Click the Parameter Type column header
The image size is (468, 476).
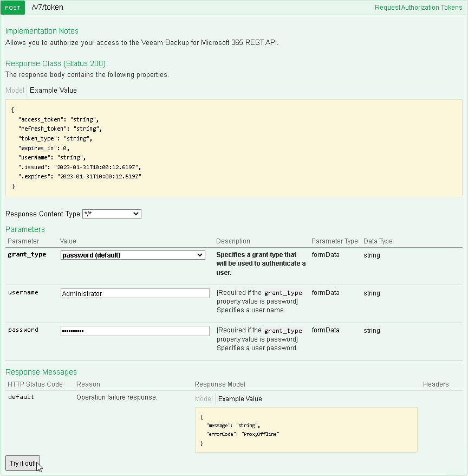(x=335, y=241)
